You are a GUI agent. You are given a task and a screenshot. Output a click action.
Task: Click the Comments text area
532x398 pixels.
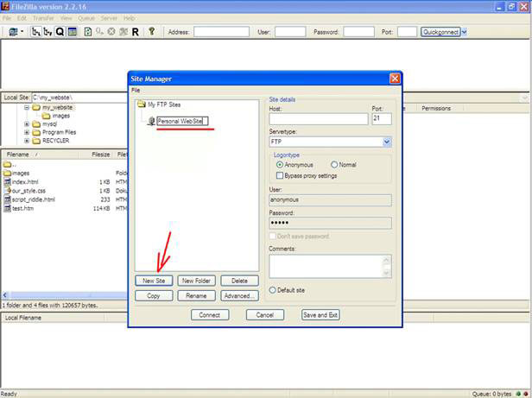[x=326, y=267]
